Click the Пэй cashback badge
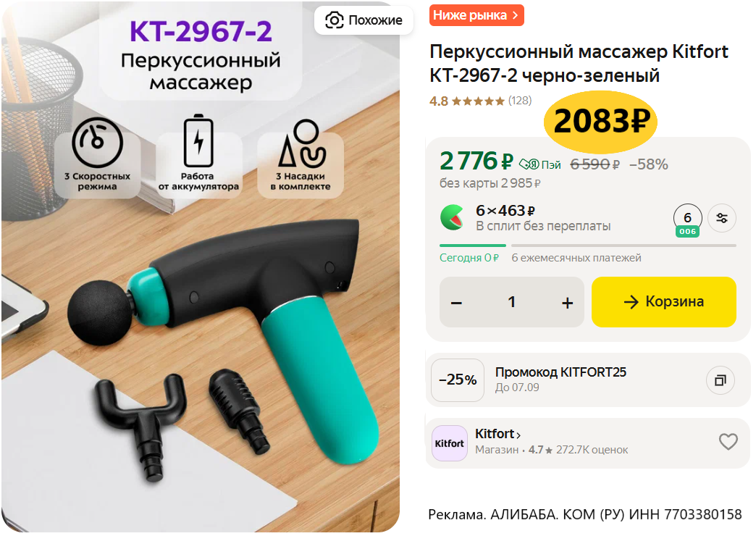Viewport: 756px width, 536px height. 540,164
